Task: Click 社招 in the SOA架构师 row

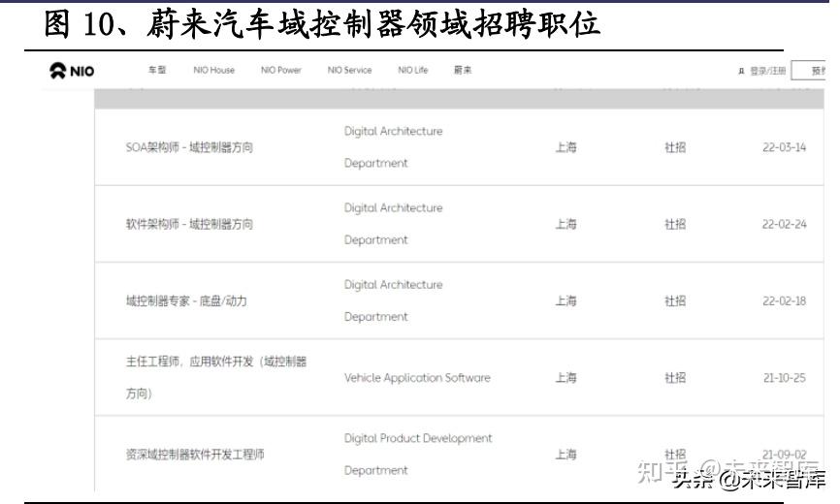Action: click(x=675, y=147)
